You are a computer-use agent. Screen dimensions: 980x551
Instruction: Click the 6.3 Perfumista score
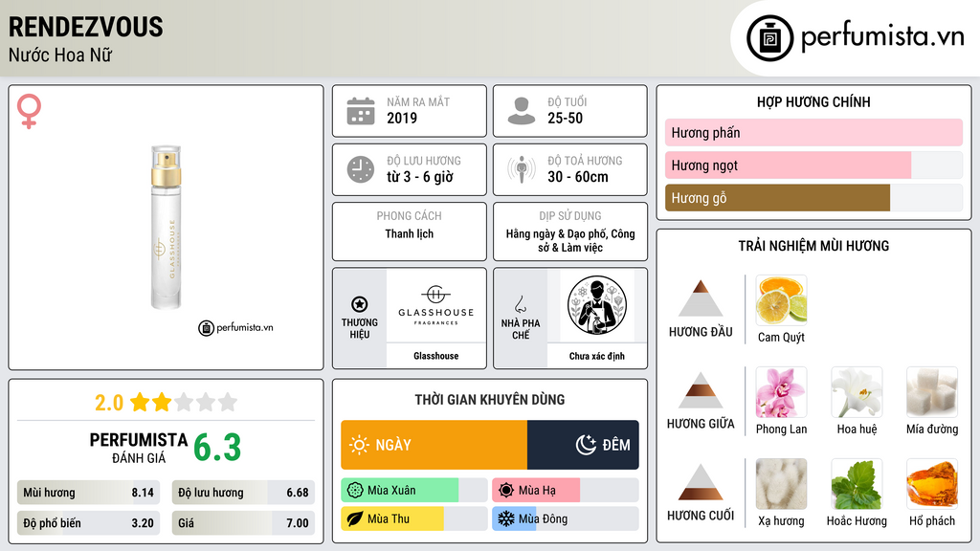click(x=217, y=448)
